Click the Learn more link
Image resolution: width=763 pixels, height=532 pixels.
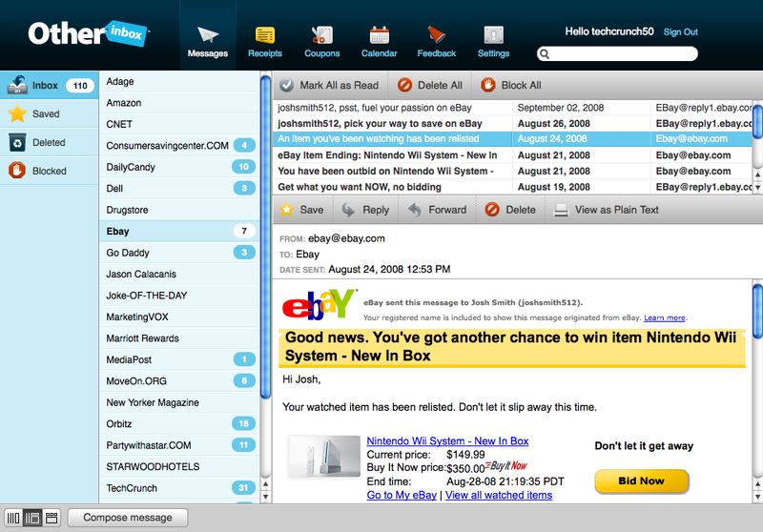click(665, 317)
